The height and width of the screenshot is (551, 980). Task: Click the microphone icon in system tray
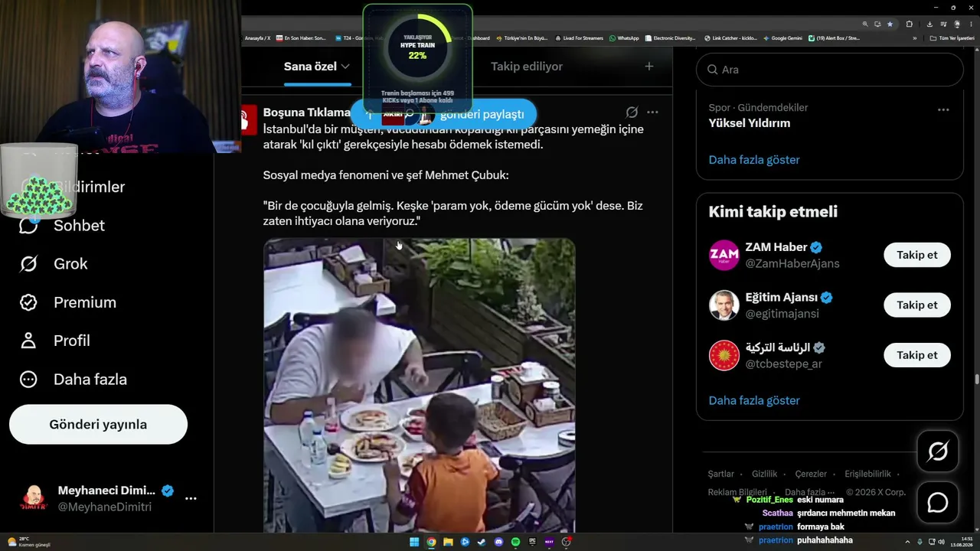[920, 542]
